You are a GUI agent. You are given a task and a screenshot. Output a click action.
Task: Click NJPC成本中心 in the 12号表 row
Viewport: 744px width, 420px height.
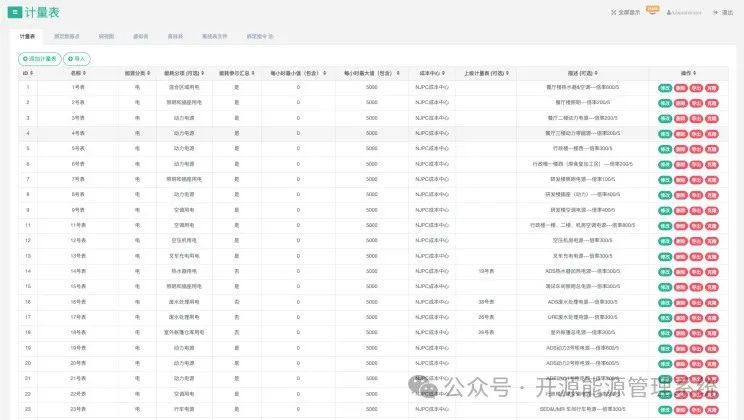pos(432,241)
